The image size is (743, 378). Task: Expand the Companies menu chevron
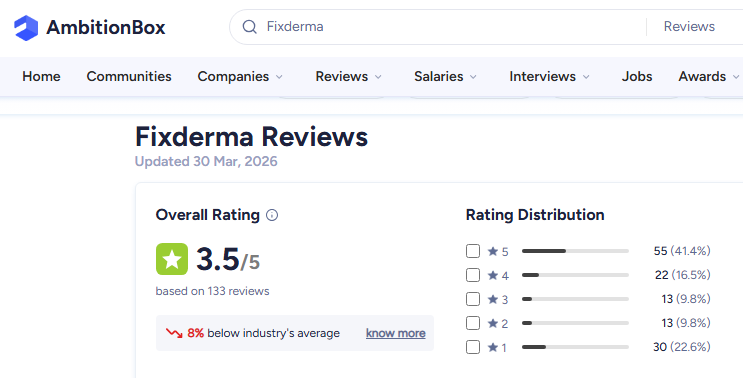(x=279, y=77)
